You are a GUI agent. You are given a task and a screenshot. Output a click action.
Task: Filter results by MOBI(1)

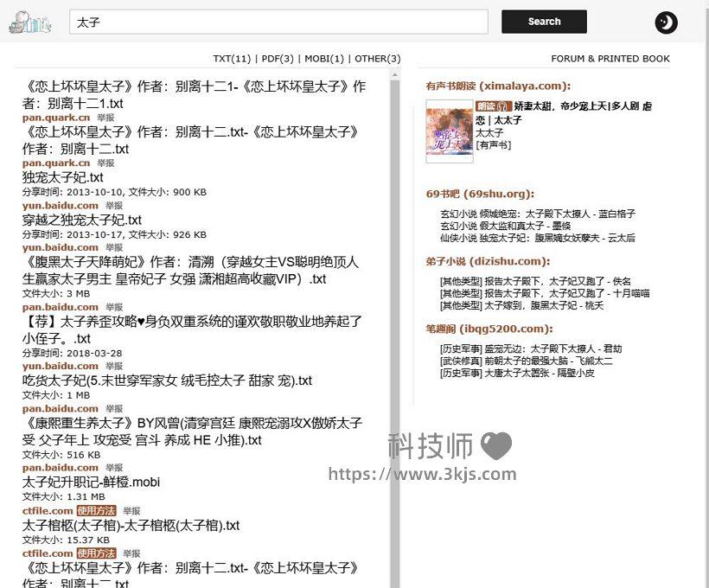click(324, 59)
